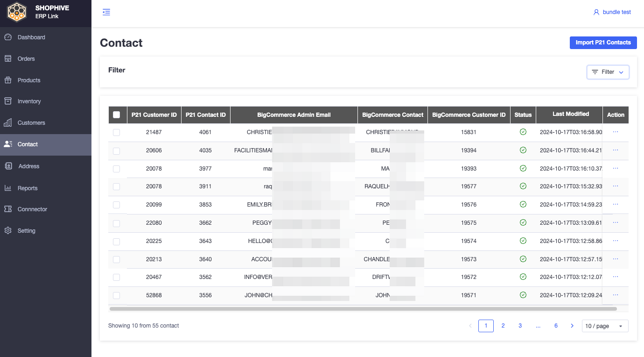
Task: Click Import P21 Contacts button
Action: pyautogui.click(x=603, y=43)
